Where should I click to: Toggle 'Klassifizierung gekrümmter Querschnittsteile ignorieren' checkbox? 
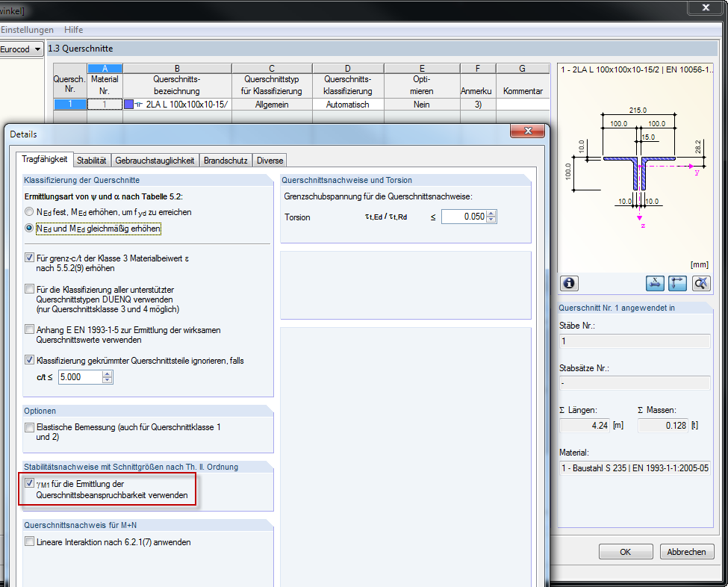30,360
